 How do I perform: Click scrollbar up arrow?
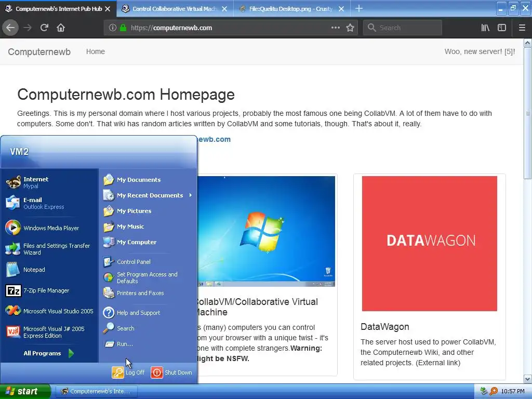click(528, 43)
